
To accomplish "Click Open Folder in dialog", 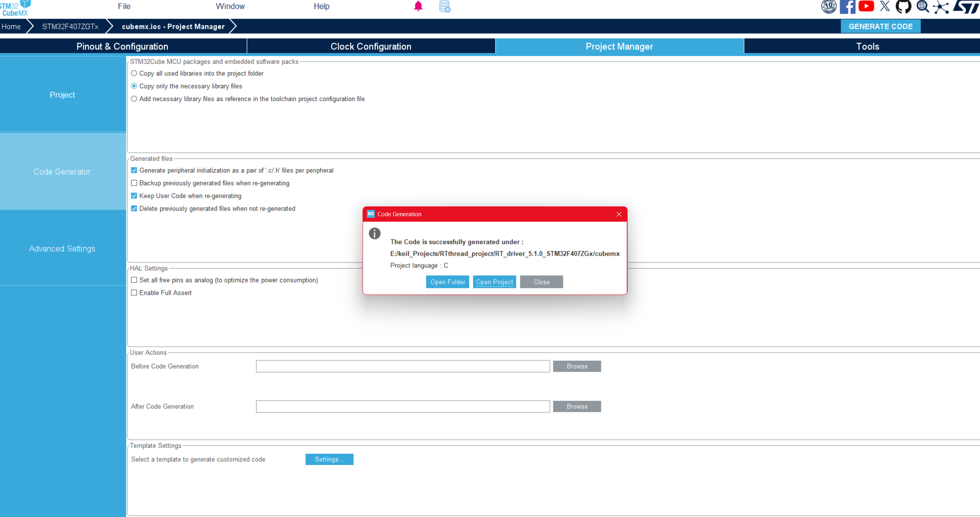I will (x=447, y=282).
